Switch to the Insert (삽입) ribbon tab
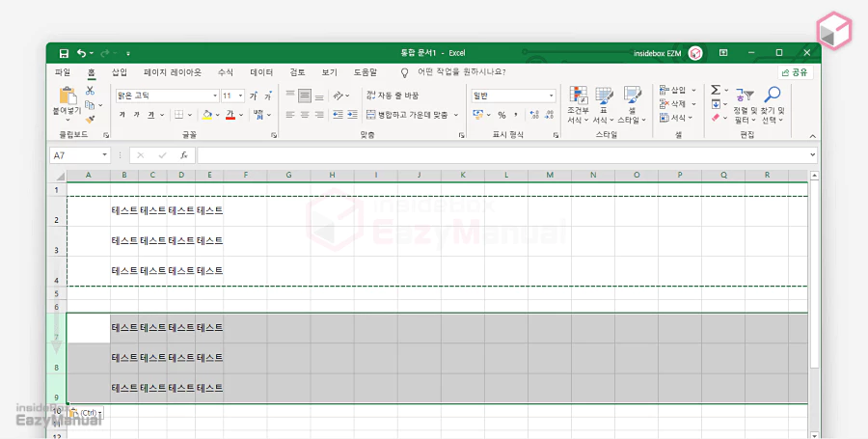Screen dimensions: 868x439 (120, 72)
